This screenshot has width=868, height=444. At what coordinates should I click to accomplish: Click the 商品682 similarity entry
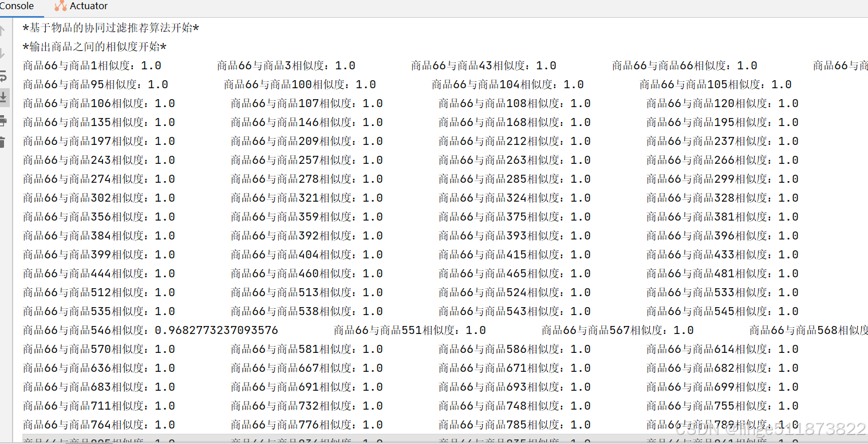(723, 368)
